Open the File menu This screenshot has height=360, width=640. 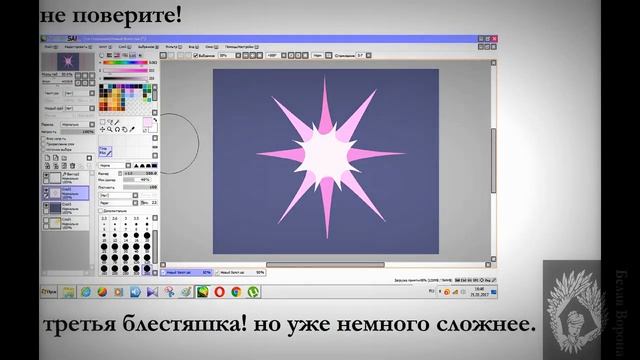(50, 47)
